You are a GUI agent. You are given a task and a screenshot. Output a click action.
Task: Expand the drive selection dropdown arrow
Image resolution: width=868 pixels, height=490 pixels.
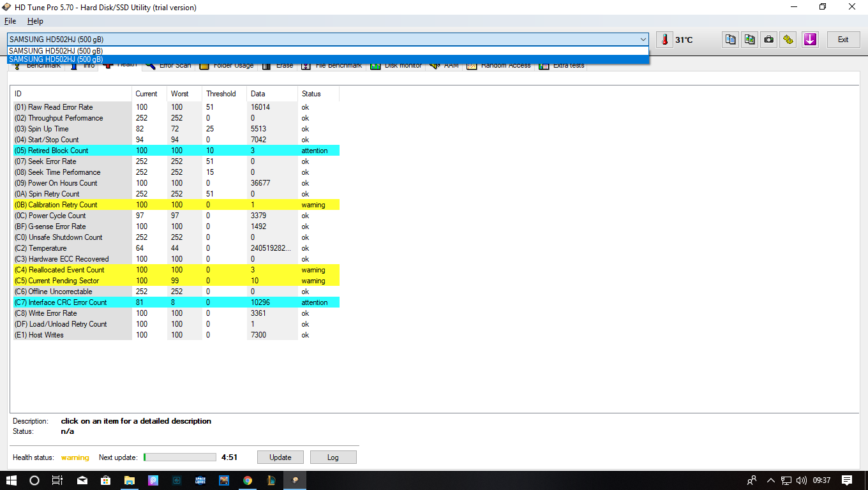pyautogui.click(x=643, y=40)
